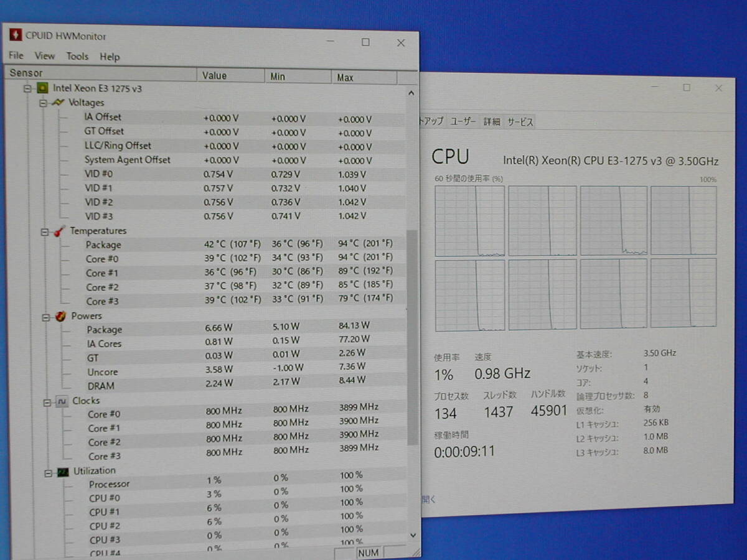
Task: Switch to the ユーザー tab in Task Manager
Action: 463,121
